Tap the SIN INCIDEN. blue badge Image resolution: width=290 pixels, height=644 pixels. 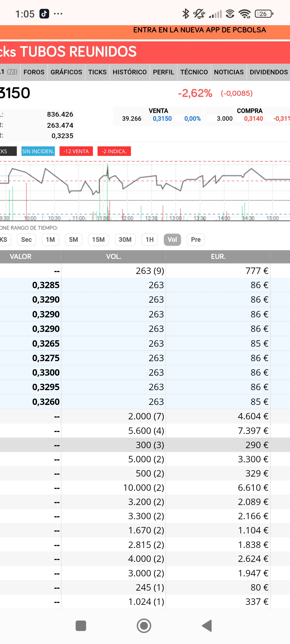pyautogui.click(x=38, y=151)
